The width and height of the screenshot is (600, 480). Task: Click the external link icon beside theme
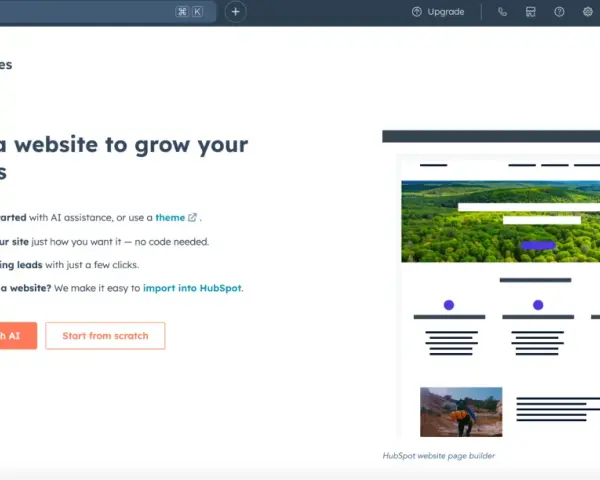point(192,217)
